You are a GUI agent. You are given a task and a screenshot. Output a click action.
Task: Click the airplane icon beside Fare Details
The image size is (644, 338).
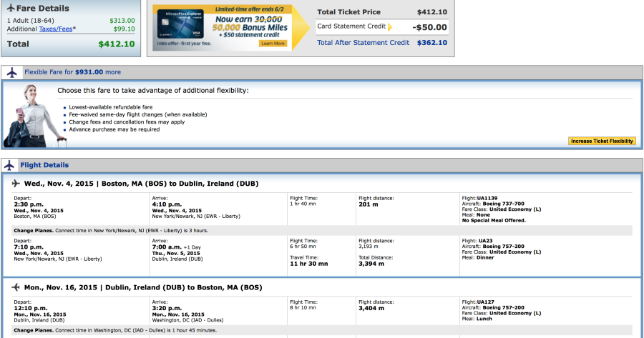[10, 8]
